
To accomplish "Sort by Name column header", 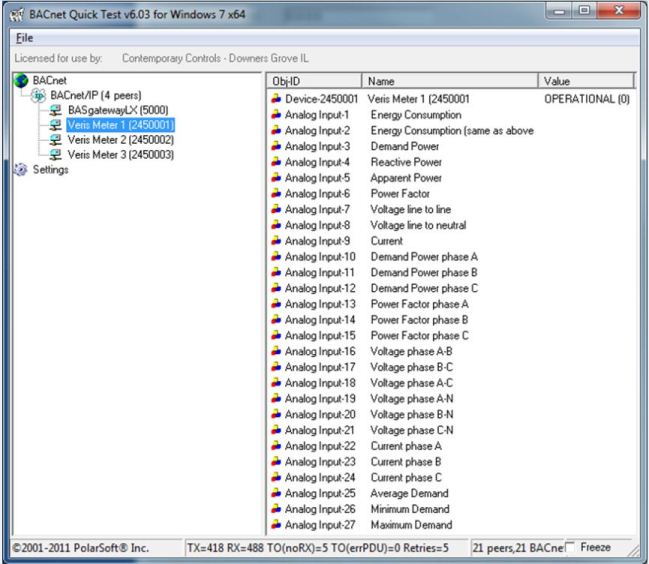I will 450,81.
